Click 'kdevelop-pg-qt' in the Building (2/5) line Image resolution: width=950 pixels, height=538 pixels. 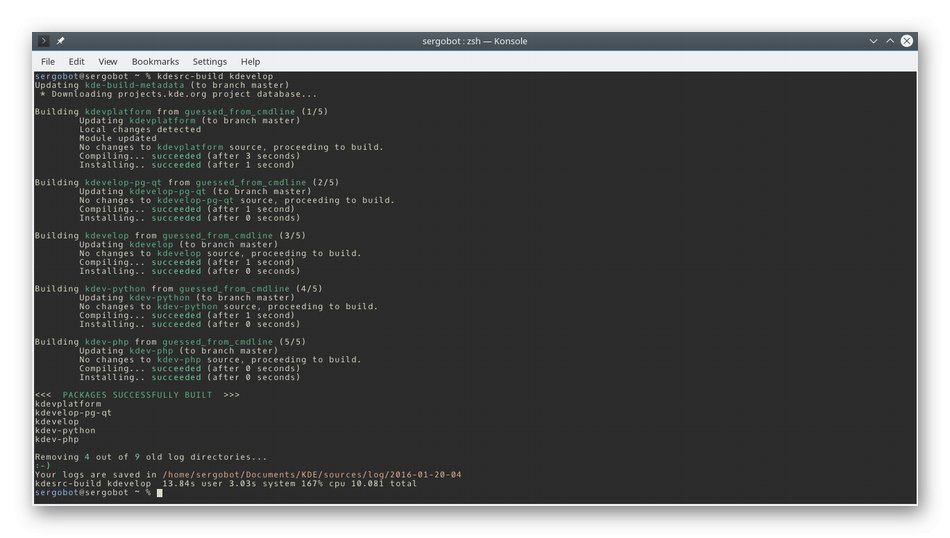click(124, 182)
